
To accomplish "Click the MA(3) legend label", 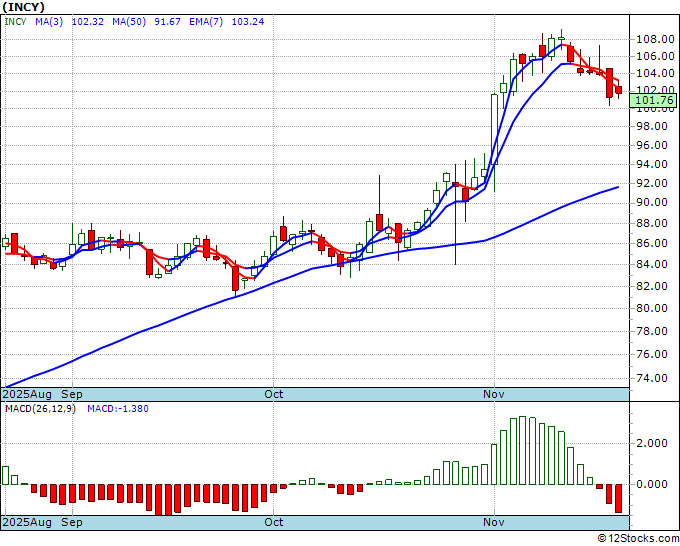I will (x=49, y=22).
